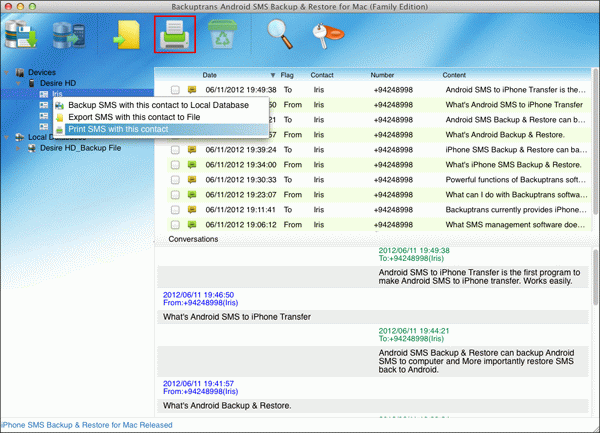Choose Export SMS with this contact to File

pos(161,117)
